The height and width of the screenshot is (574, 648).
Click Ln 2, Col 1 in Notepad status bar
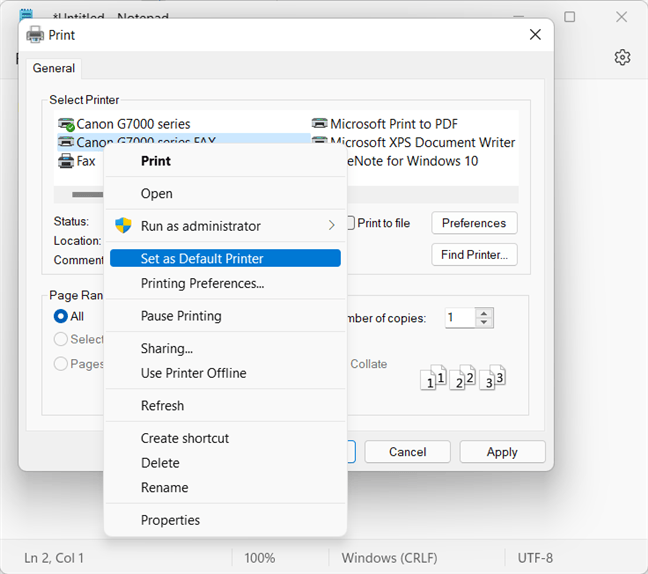coord(54,558)
